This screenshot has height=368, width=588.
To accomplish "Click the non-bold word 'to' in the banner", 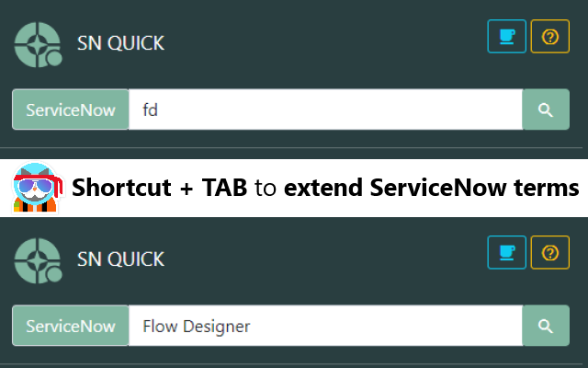I will 266,188.
